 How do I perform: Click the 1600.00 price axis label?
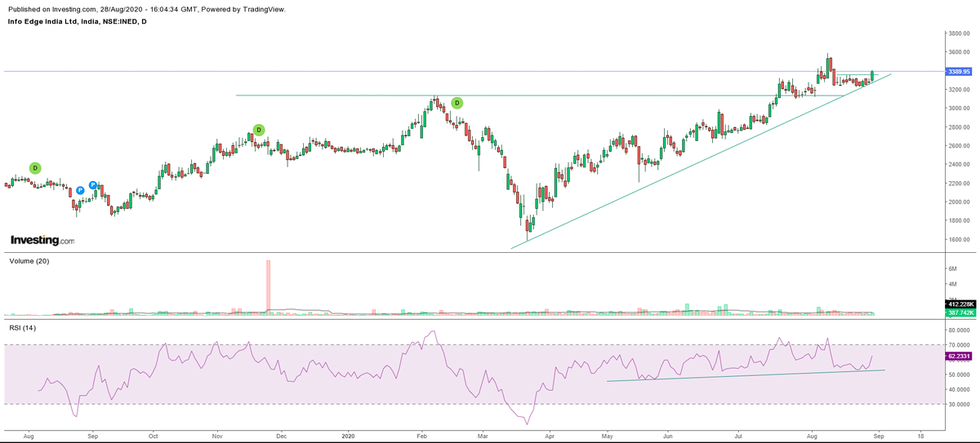pyautogui.click(x=959, y=240)
